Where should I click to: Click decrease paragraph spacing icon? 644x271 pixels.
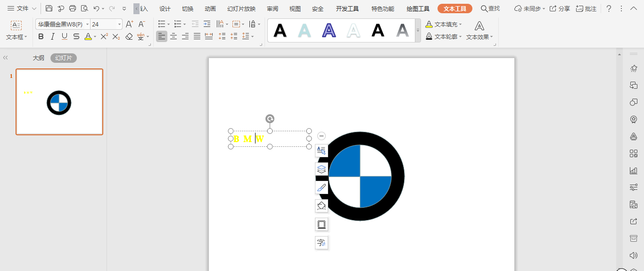[234, 36]
